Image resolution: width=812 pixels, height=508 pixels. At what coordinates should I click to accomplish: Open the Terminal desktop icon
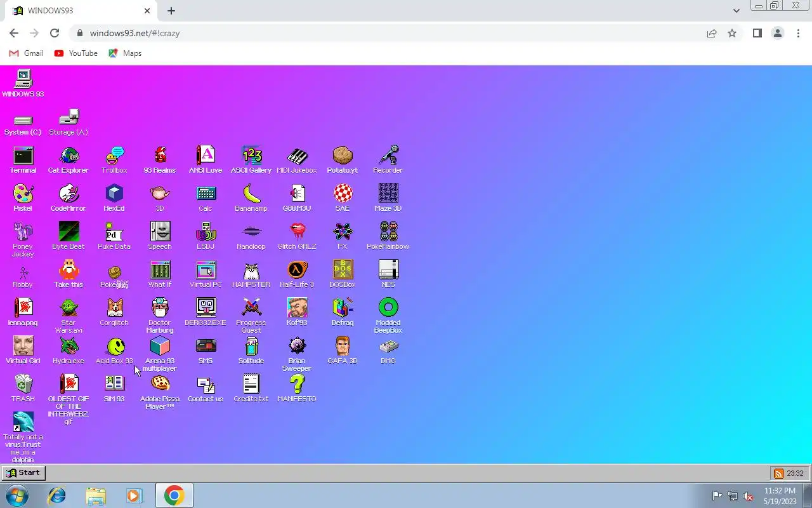(x=23, y=159)
